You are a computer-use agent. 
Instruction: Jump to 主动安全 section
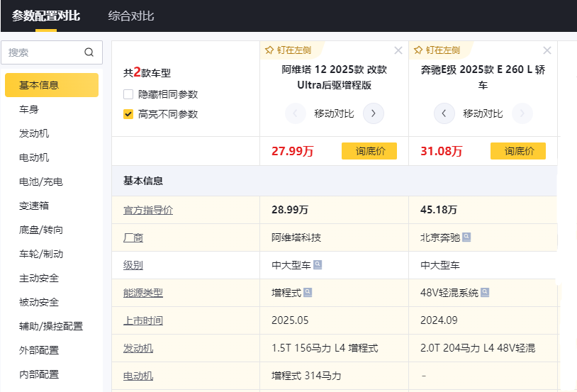coord(39,278)
